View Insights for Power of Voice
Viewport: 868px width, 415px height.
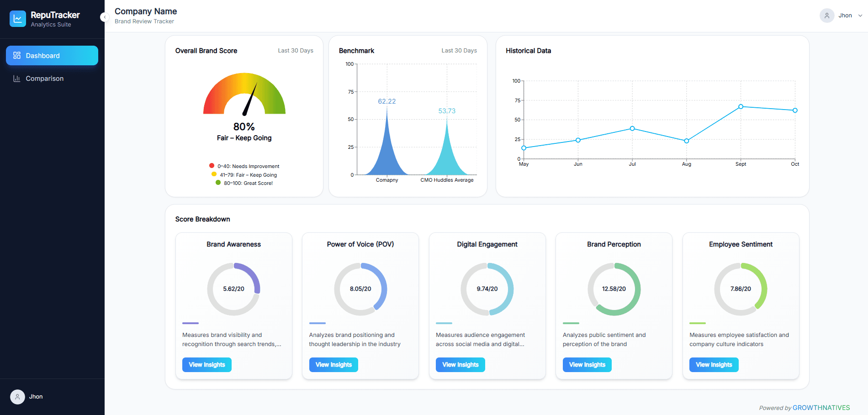[x=333, y=365]
